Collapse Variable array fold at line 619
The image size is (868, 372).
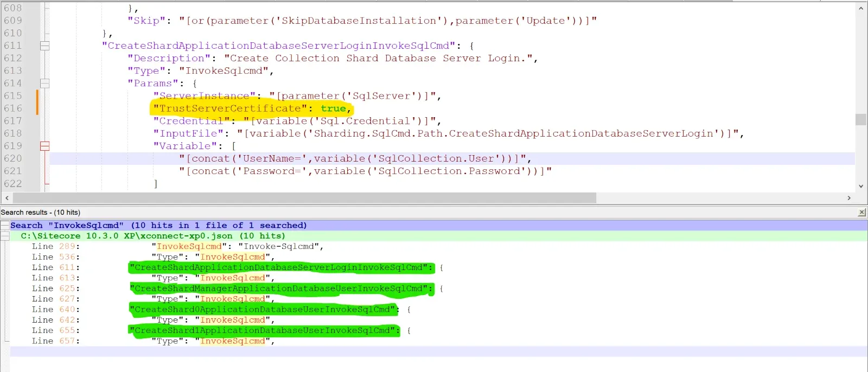45,146
